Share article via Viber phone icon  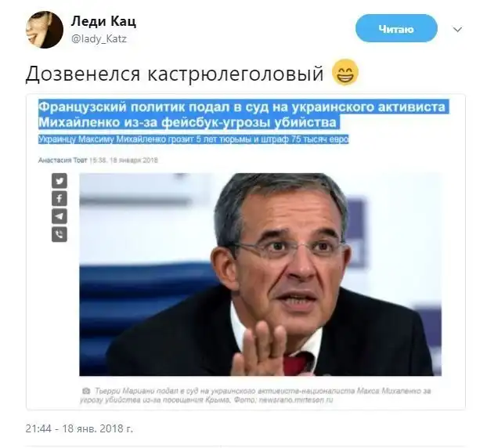point(60,234)
